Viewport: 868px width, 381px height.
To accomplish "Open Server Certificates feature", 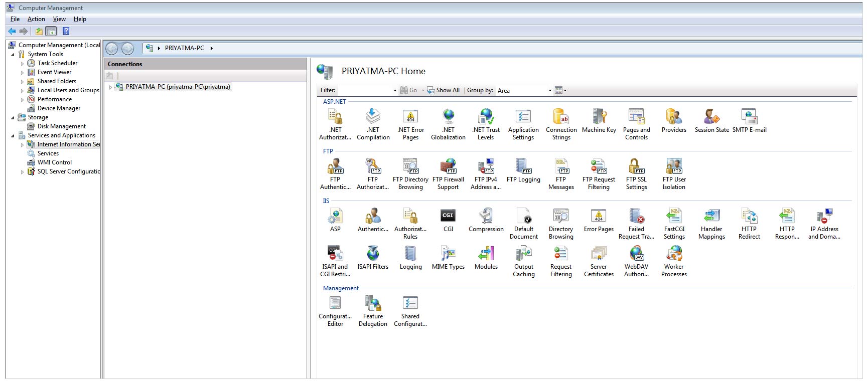I will [x=599, y=261].
